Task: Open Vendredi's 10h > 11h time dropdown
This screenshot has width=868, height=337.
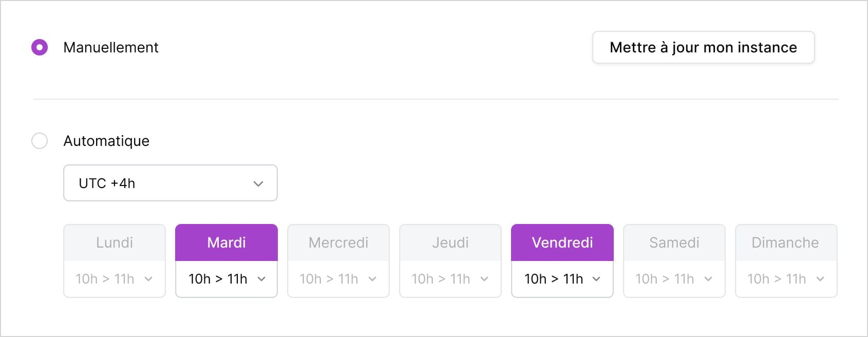Action: tap(562, 279)
